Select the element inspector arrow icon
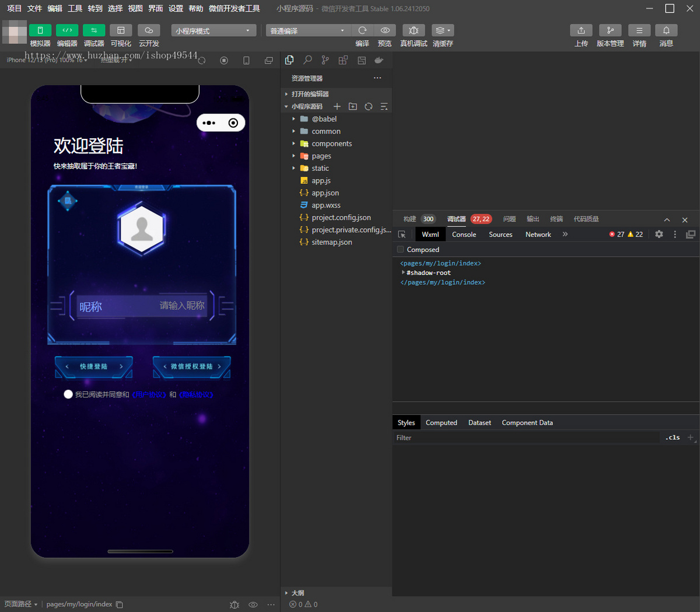The height and width of the screenshot is (612, 700). pos(402,235)
